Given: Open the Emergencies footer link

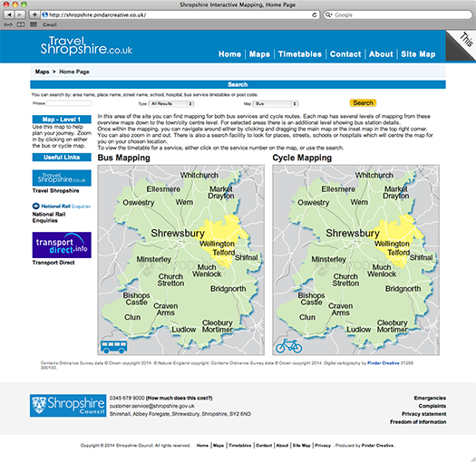Looking at the screenshot, I should [x=430, y=398].
